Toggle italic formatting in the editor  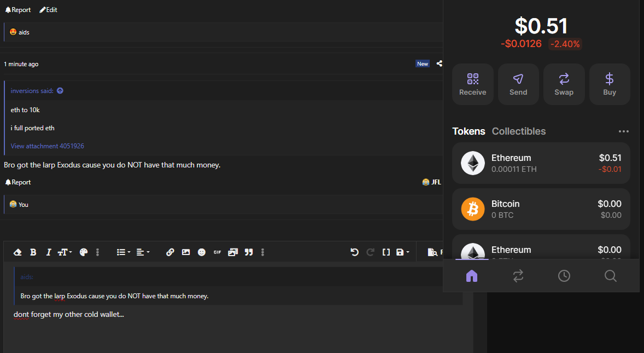coord(49,252)
